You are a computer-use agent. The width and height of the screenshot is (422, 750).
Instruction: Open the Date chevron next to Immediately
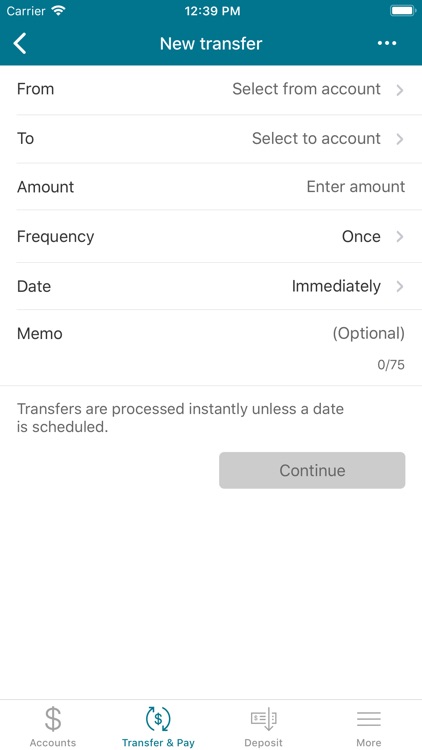click(400, 287)
